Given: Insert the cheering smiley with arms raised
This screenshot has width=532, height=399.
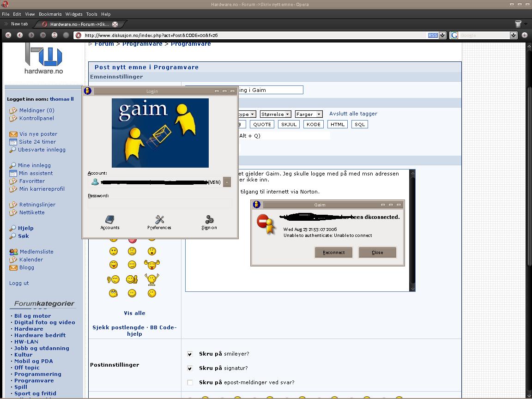Looking at the screenshot, I should pos(151,279).
